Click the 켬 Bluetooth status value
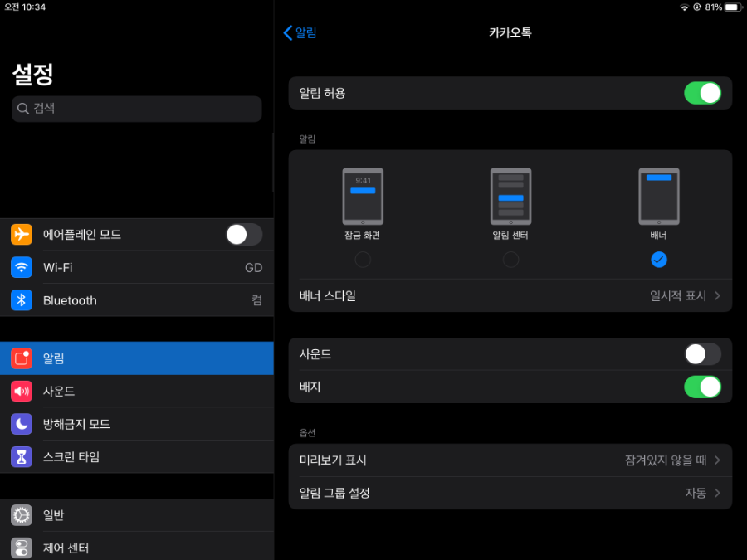The height and width of the screenshot is (560, 747). [256, 300]
